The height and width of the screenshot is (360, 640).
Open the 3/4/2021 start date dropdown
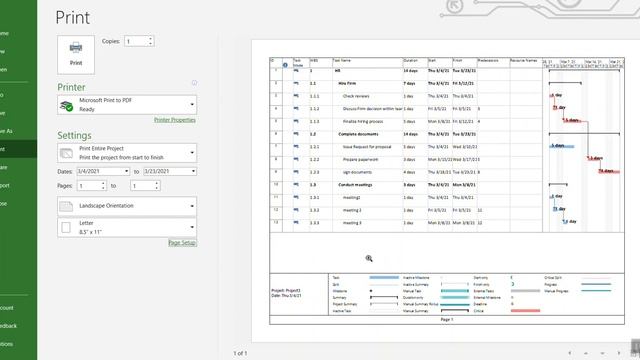127,171
